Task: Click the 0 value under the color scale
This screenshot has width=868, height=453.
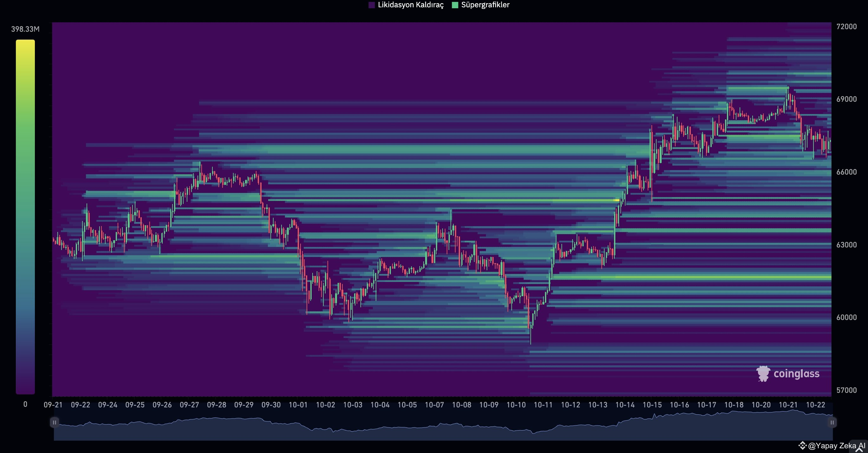Action: pos(25,404)
